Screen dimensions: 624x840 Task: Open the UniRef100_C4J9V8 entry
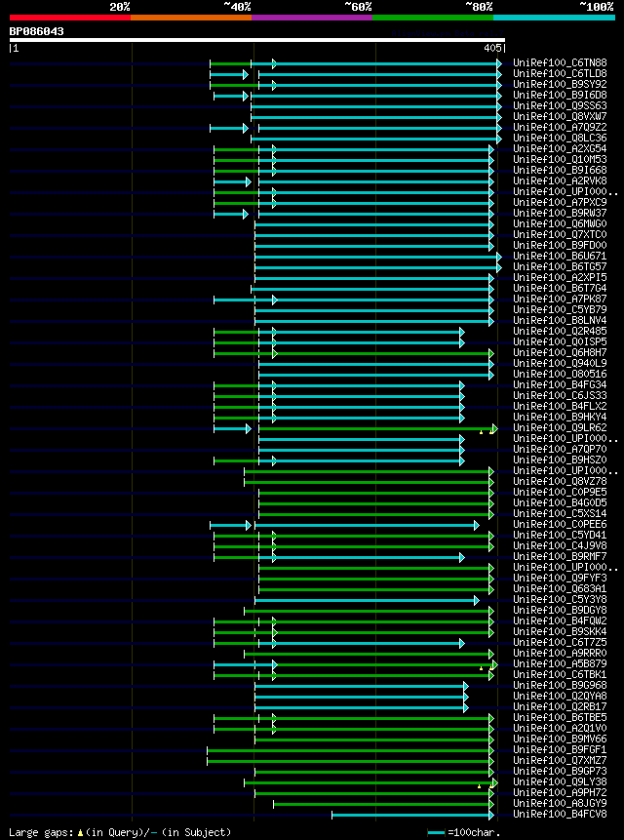tap(560, 545)
